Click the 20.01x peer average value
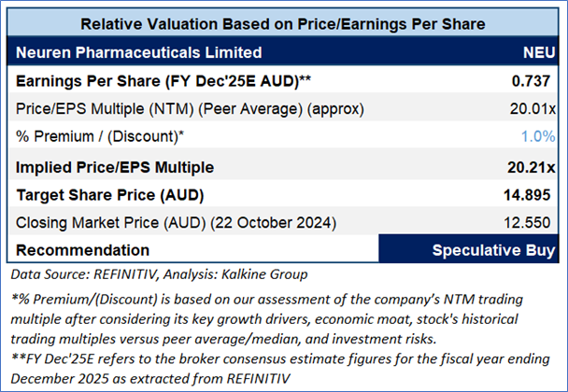The width and height of the screenshot is (568, 392). tap(531, 109)
